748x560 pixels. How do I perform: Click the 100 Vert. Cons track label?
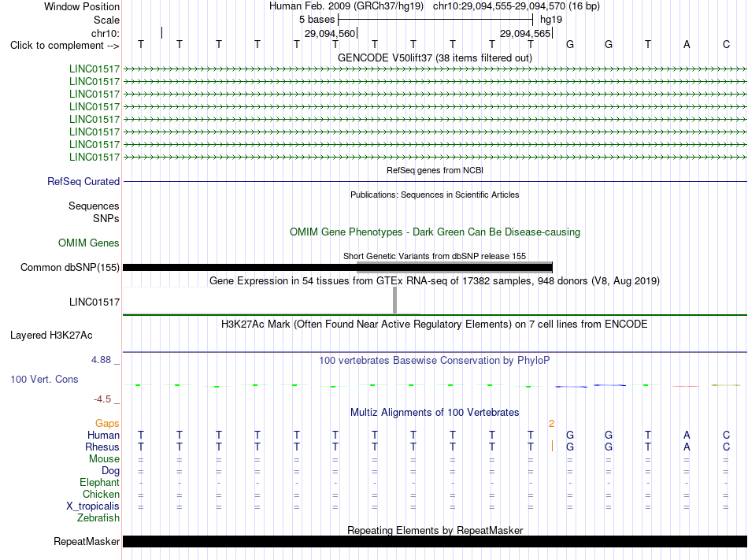44,379
